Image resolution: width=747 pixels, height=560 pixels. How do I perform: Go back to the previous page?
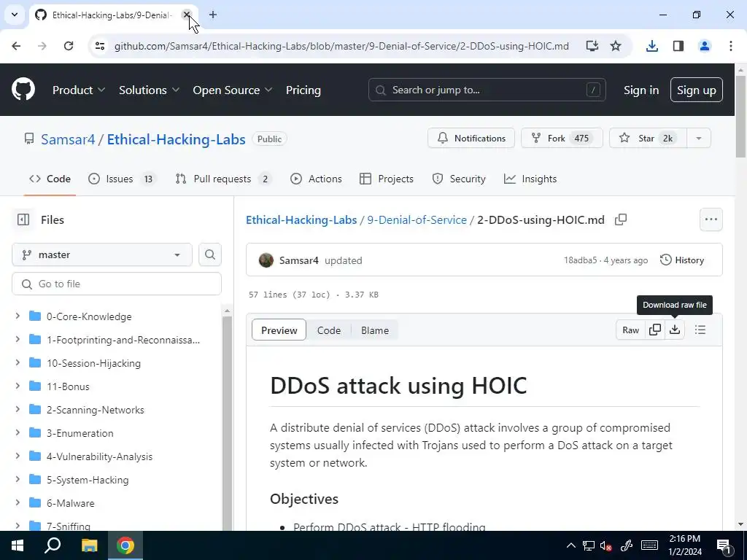click(16, 46)
